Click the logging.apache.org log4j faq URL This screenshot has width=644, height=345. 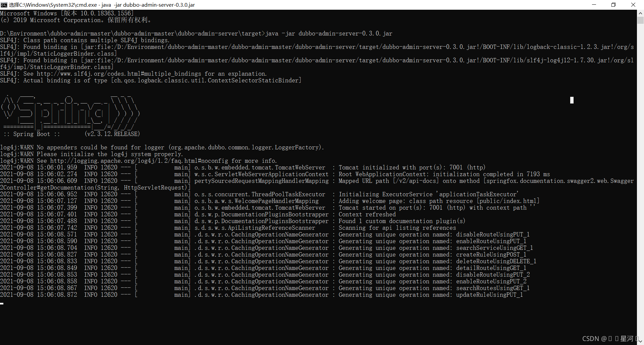[139, 161]
